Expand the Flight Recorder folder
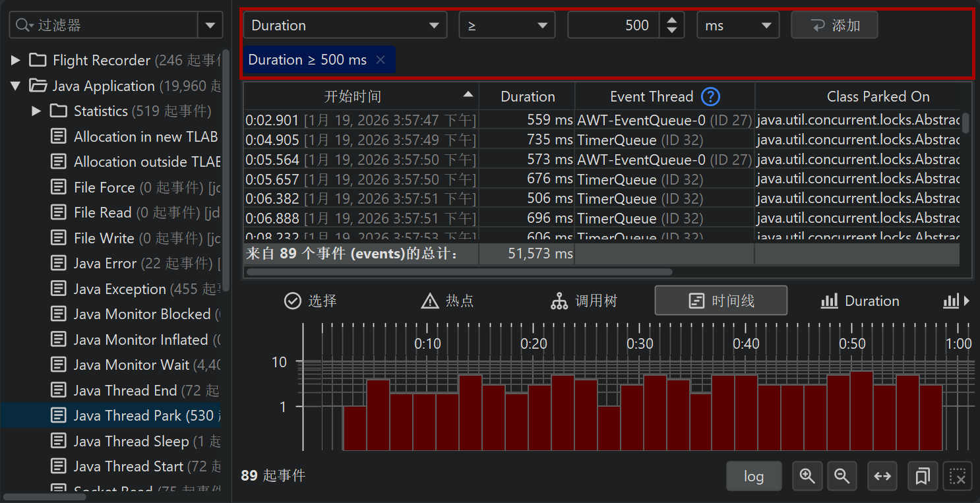The width and height of the screenshot is (980, 503). point(16,61)
